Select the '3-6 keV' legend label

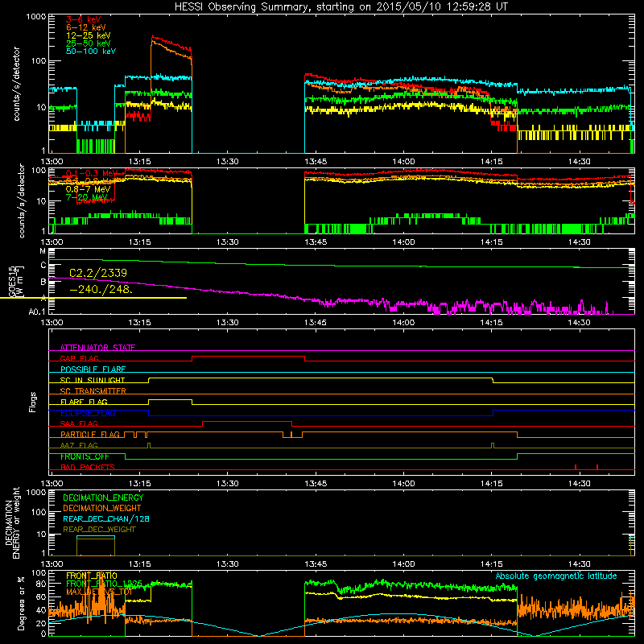click(x=83, y=19)
